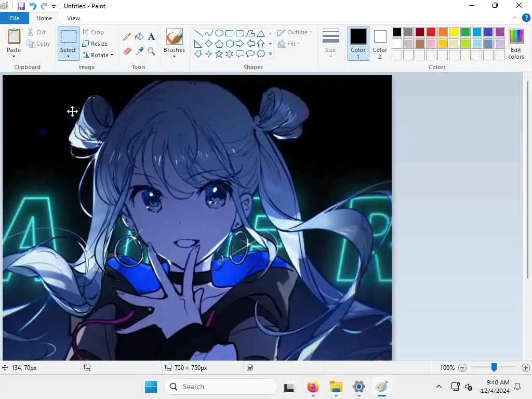The height and width of the screenshot is (399, 532).
Task: Switch to the View tab
Action: pyautogui.click(x=73, y=18)
